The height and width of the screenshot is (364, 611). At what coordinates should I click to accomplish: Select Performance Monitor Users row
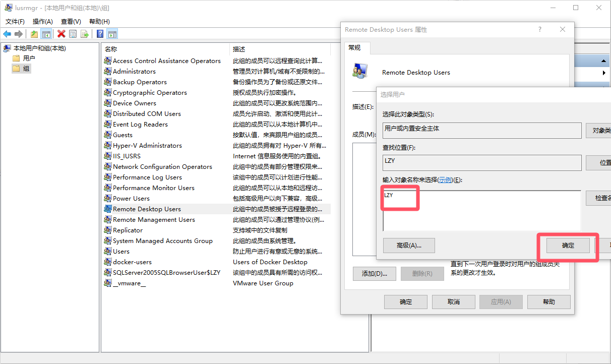[217, 188]
